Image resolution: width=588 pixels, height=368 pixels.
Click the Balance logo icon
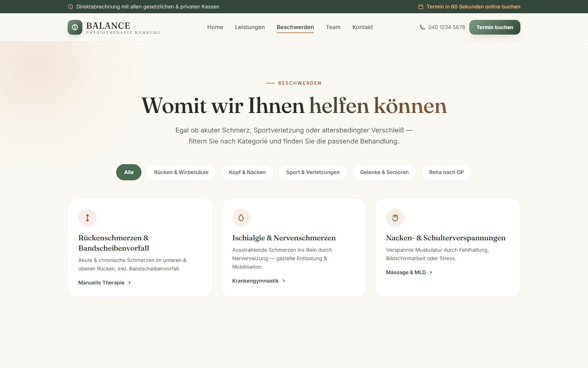click(75, 27)
